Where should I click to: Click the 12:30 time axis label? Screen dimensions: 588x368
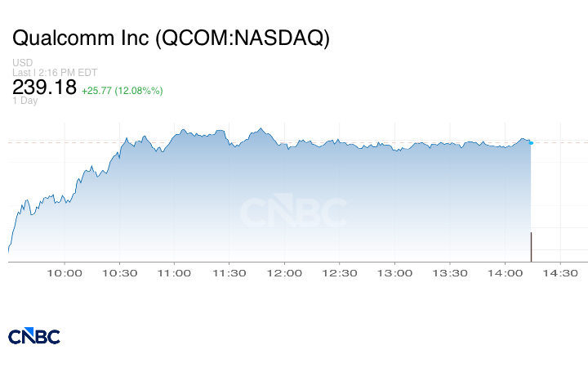(x=340, y=273)
